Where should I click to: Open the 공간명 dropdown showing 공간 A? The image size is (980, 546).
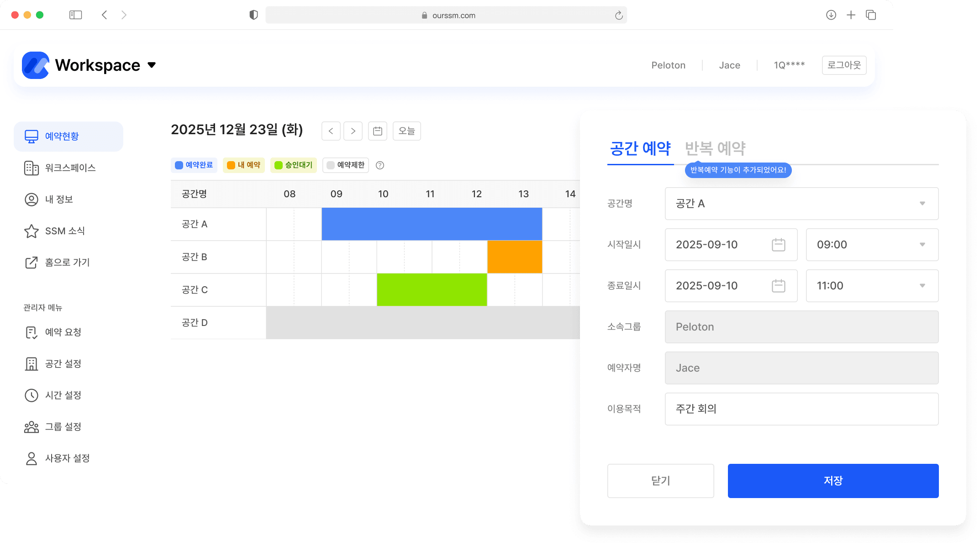point(801,204)
